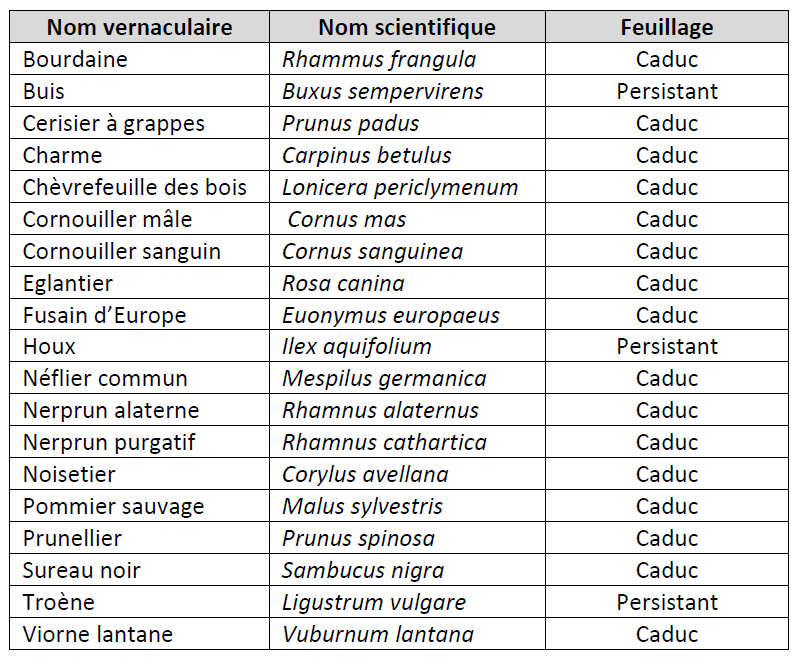Select the 'Cornouiller sanguin' cell
This screenshot has width=797, height=661.
122,251
